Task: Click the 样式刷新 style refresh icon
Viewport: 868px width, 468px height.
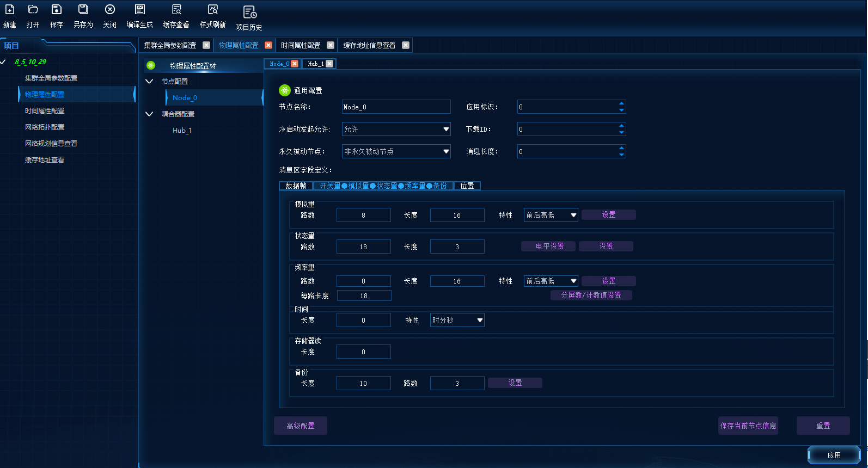Action: tap(213, 10)
